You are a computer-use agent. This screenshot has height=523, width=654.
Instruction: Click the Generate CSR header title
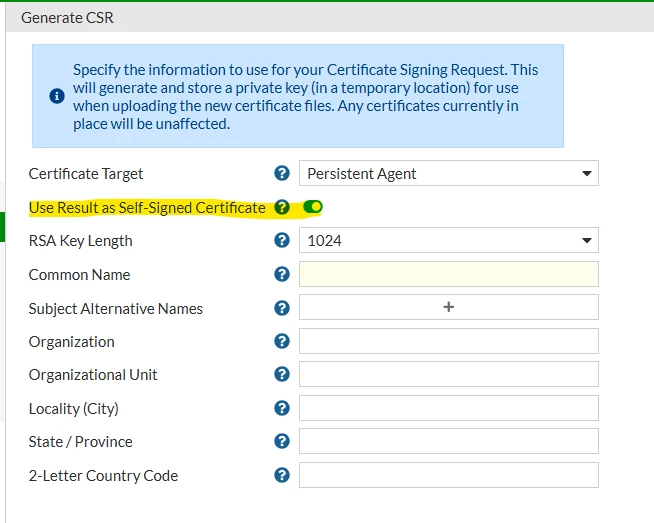pyautogui.click(x=67, y=18)
